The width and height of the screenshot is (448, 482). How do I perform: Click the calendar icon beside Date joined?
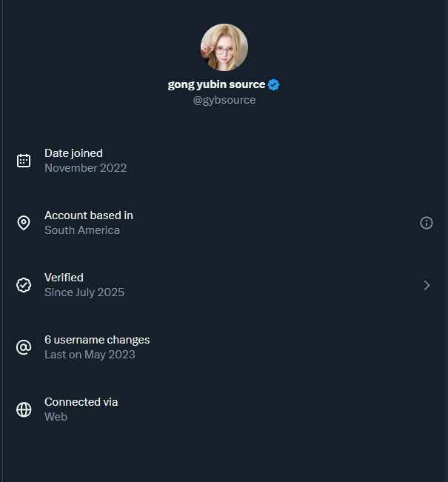tap(24, 161)
